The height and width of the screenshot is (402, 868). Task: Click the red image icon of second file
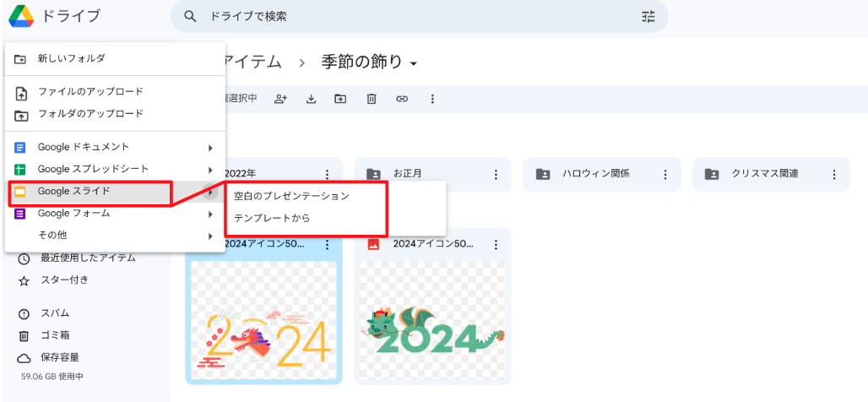[x=374, y=244]
